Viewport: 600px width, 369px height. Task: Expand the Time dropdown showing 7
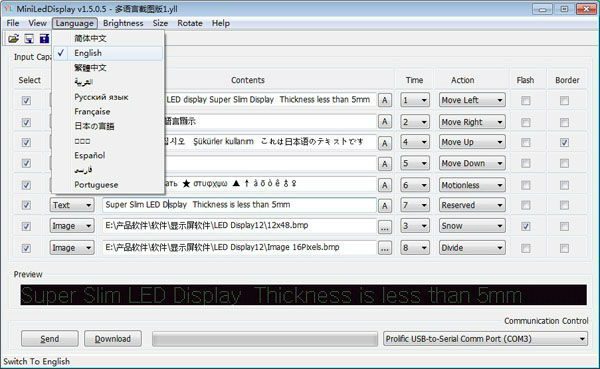tap(415, 205)
